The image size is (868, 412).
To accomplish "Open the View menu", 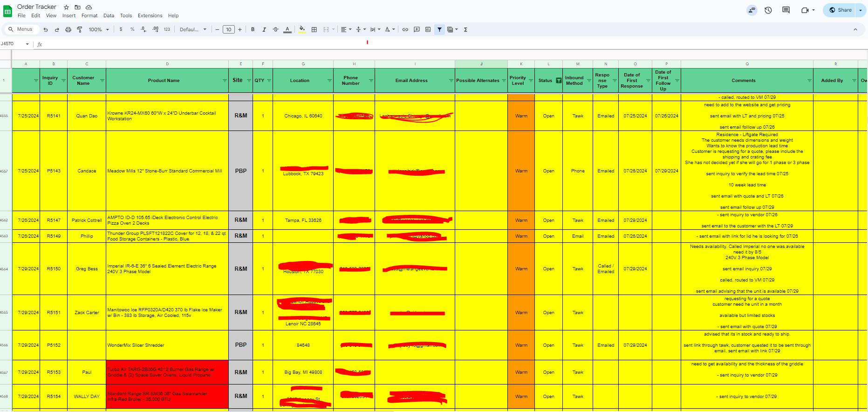I will (51, 15).
